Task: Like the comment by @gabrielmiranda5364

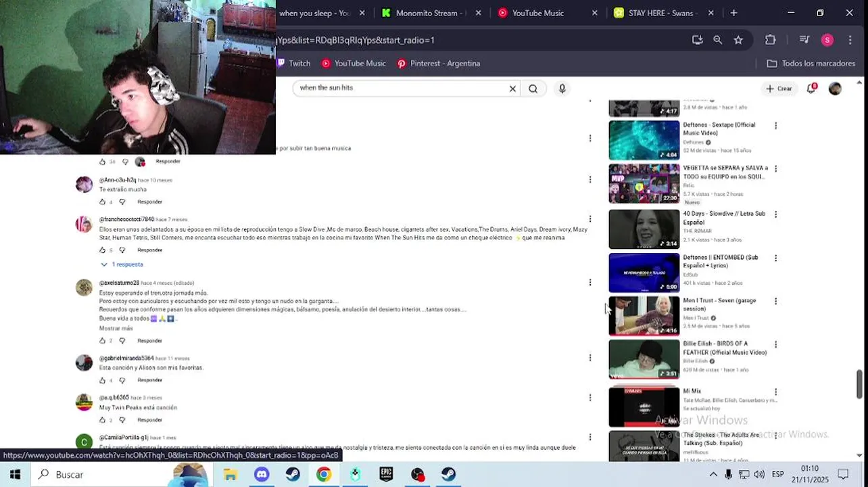Action: point(103,380)
